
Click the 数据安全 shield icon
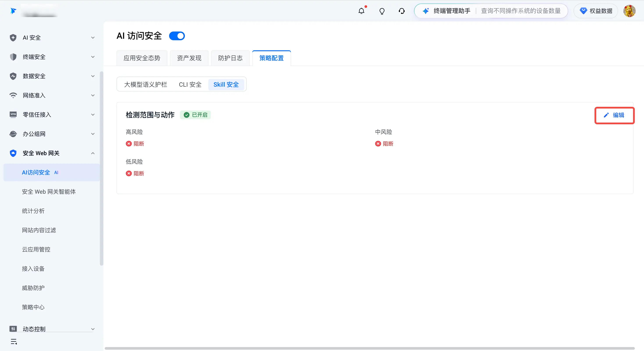(x=13, y=76)
